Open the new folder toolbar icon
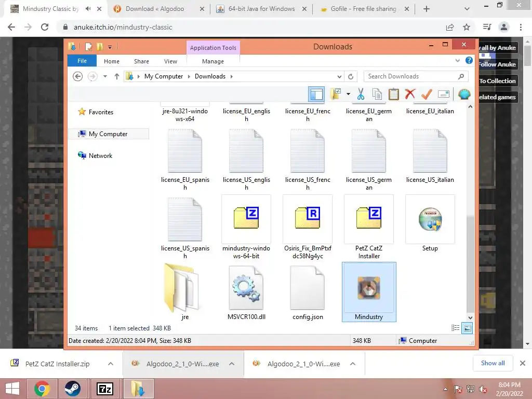Screen dimensions: 532x399 pos(336,94)
